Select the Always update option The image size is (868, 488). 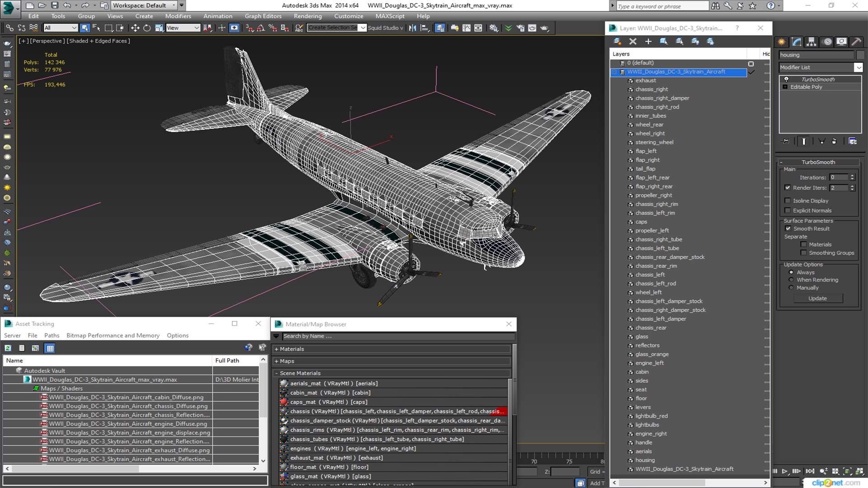[791, 272]
